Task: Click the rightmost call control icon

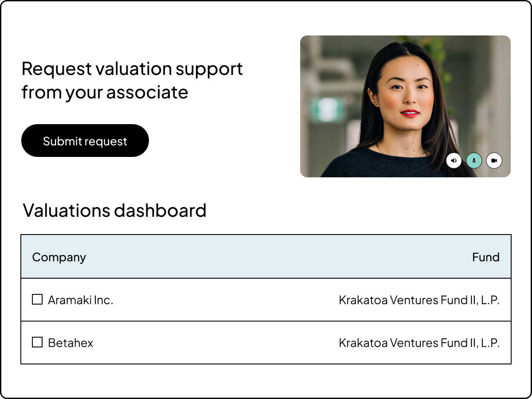Action: 494,160
